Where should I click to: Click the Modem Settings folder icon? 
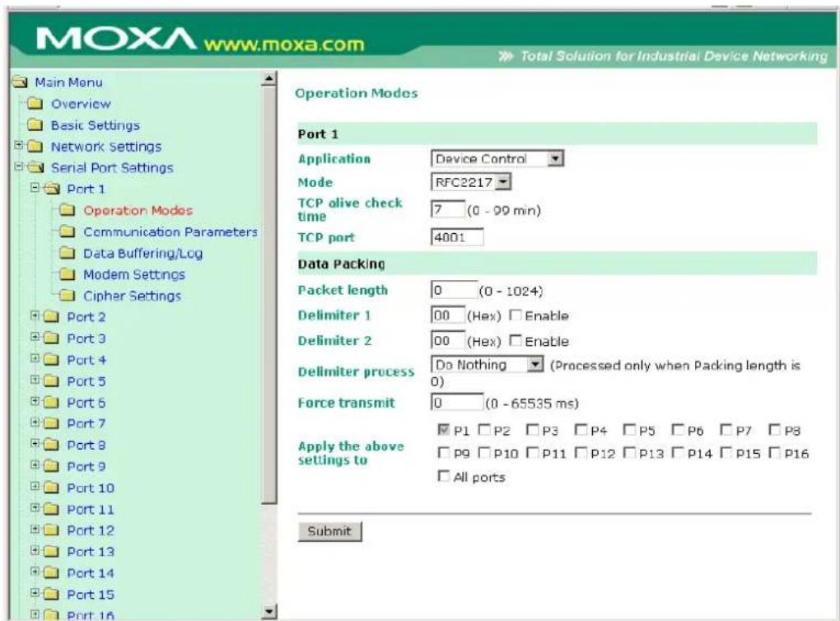[x=67, y=274]
